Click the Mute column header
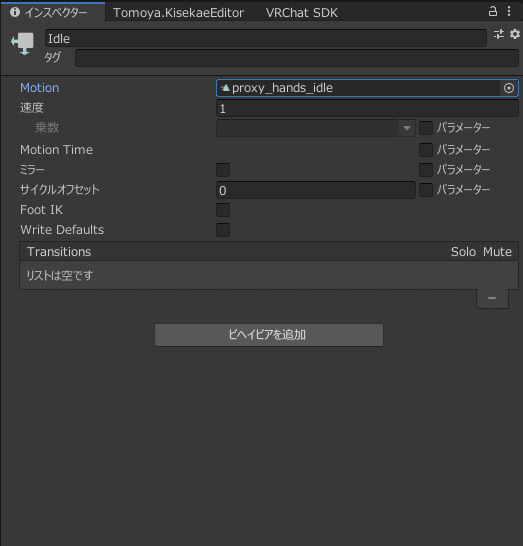This screenshot has height=546, width=523. tap(497, 252)
